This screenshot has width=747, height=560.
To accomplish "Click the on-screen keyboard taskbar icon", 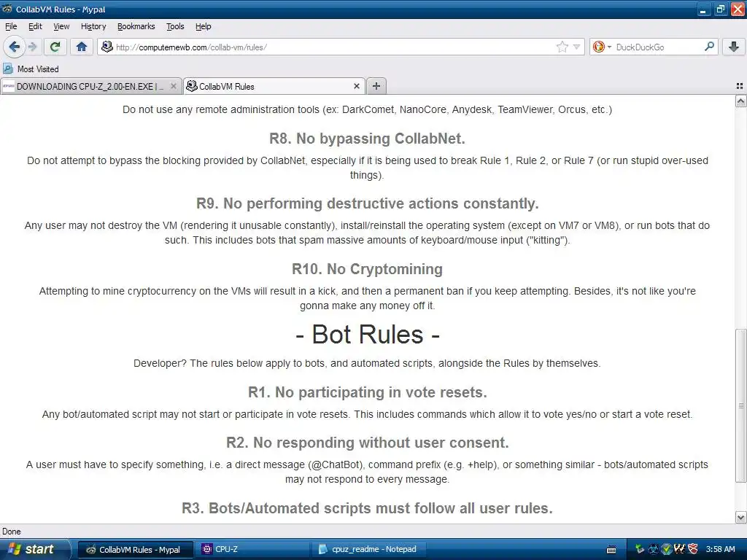I will (612, 550).
